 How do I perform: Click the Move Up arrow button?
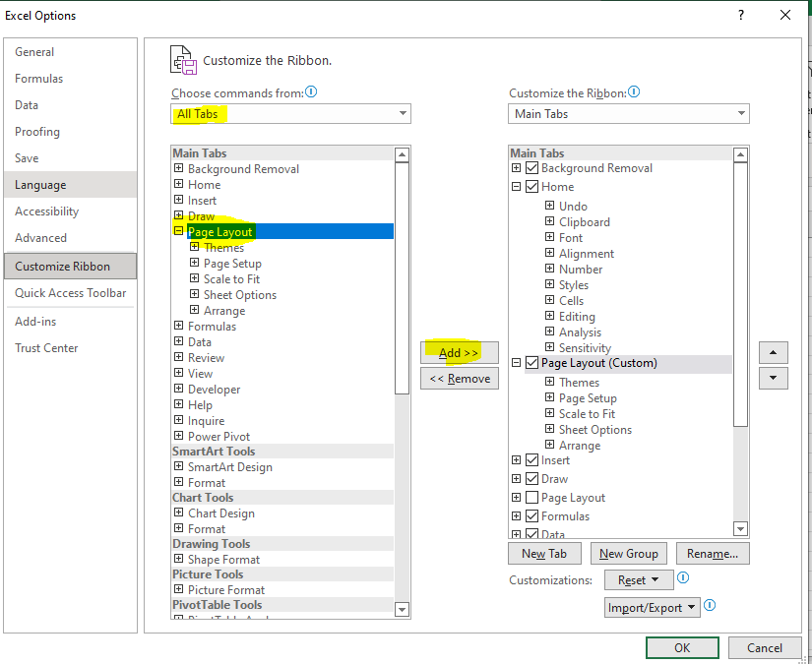coord(774,352)
